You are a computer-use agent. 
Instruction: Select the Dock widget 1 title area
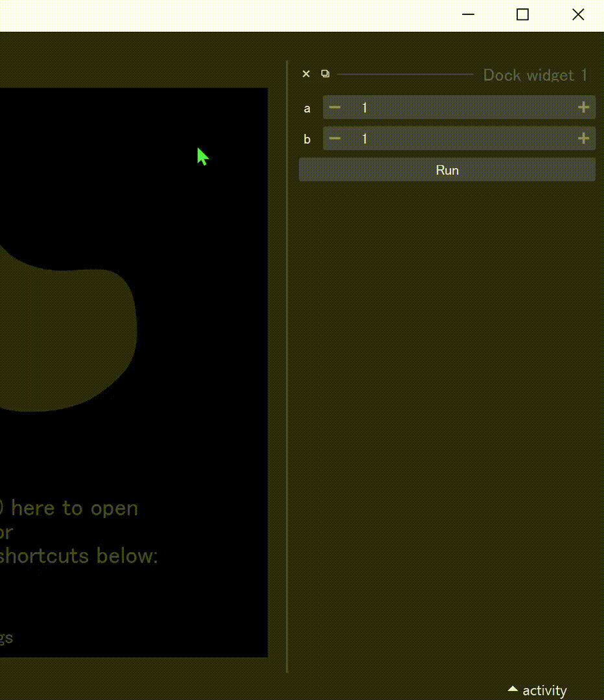coord(535,75)
